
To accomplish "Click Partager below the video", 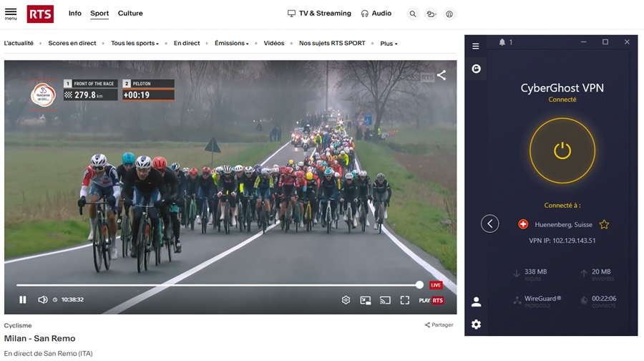I will tap(439, 324).
